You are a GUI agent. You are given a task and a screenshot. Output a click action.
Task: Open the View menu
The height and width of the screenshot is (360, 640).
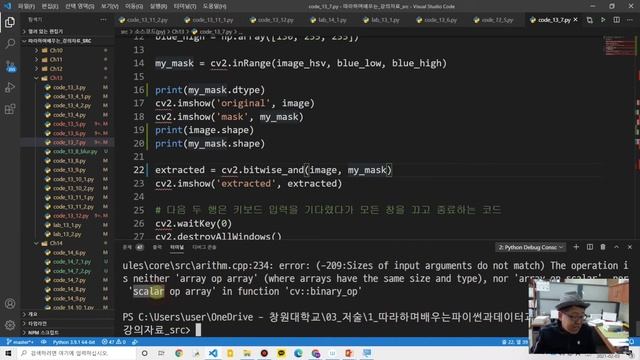[x=109, y=6]
